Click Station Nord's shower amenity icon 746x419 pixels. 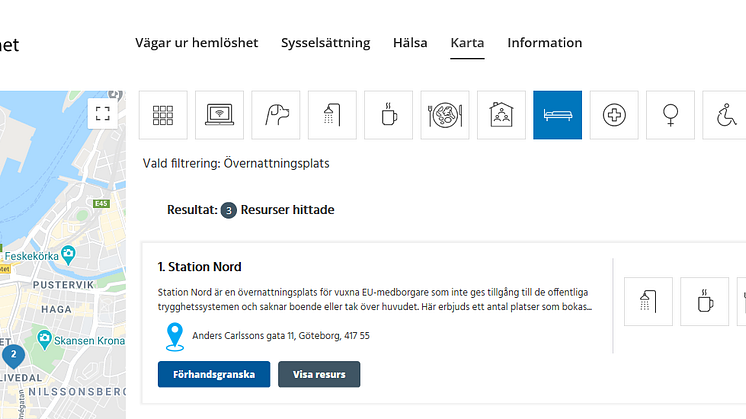pos(648,302)
